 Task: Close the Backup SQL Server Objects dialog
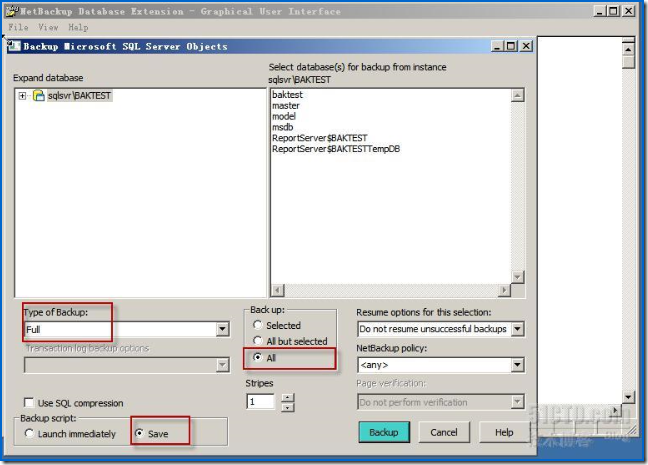point(526,46)
